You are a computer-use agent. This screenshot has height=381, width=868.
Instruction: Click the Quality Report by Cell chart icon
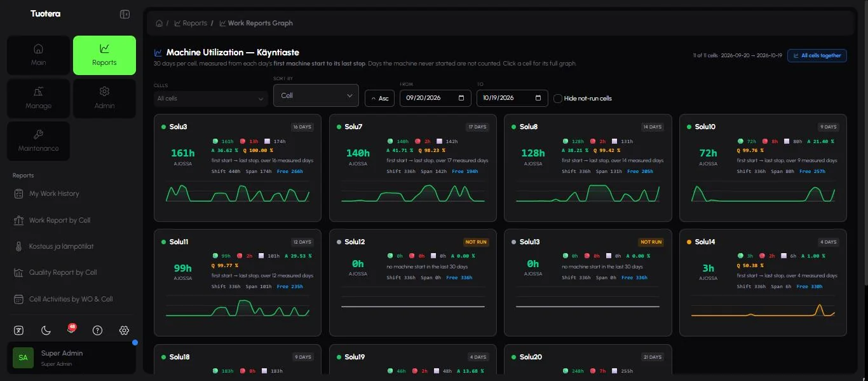click(18, 272)
